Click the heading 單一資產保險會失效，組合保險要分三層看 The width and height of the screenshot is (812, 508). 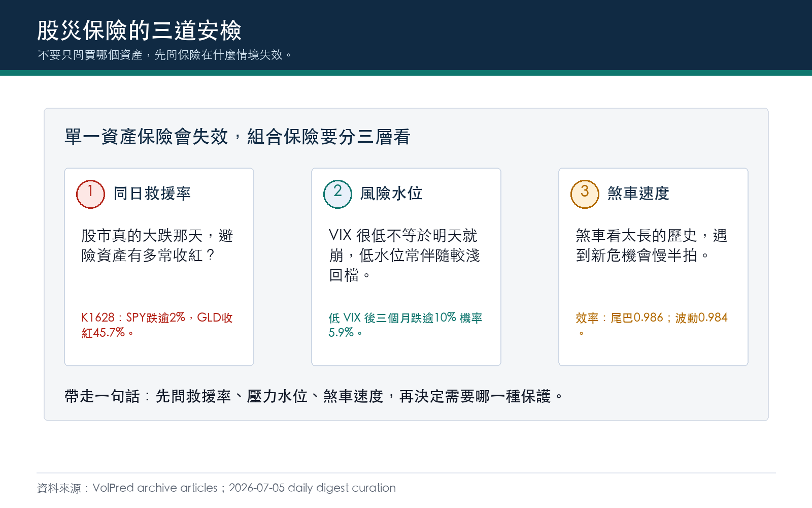238,137
